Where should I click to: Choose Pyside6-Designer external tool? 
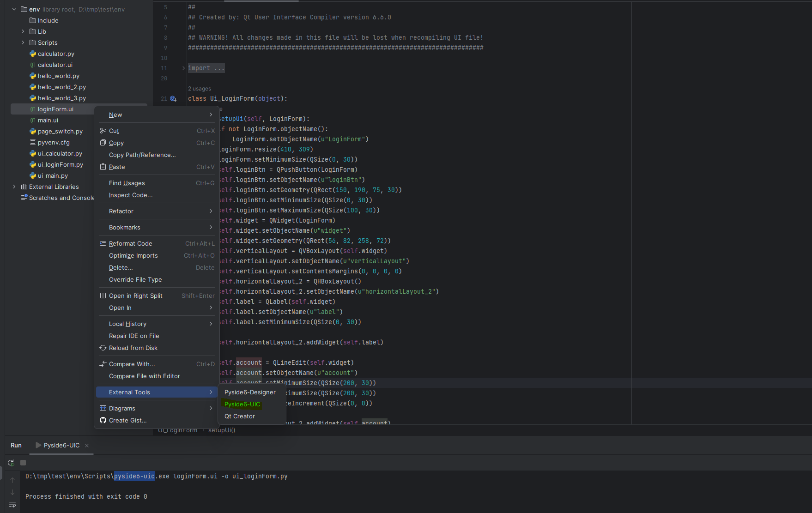[252, 392]
